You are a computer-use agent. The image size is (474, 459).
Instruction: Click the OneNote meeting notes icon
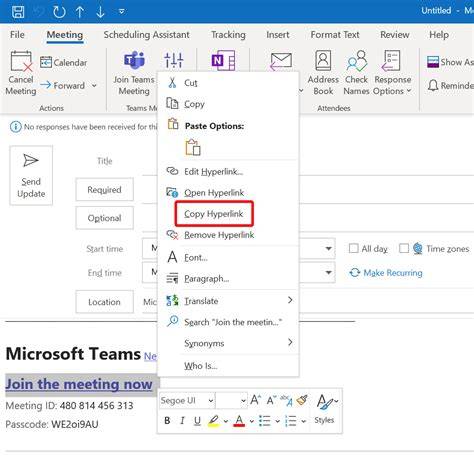click(x=223, y=60)
